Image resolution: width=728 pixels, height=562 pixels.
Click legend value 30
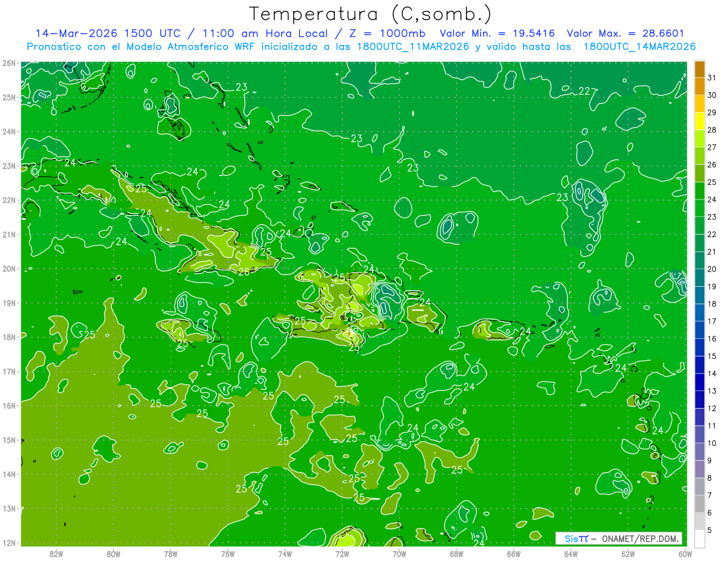click(x=712, y=95)
